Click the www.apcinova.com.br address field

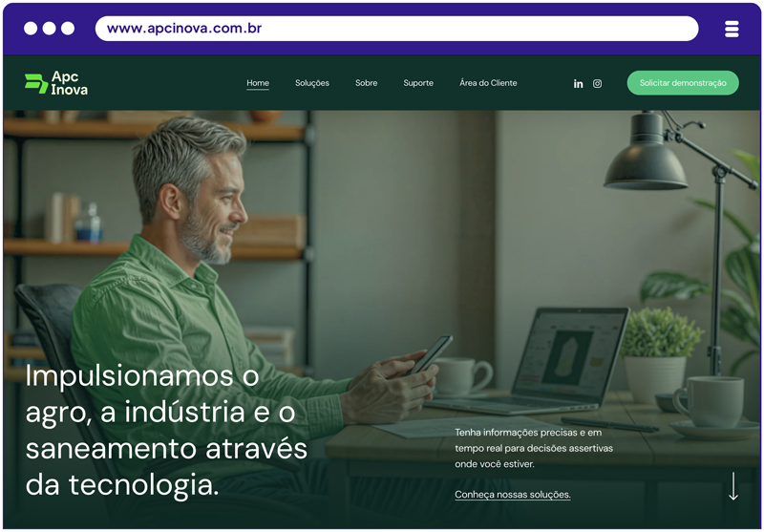coord(396,29)
